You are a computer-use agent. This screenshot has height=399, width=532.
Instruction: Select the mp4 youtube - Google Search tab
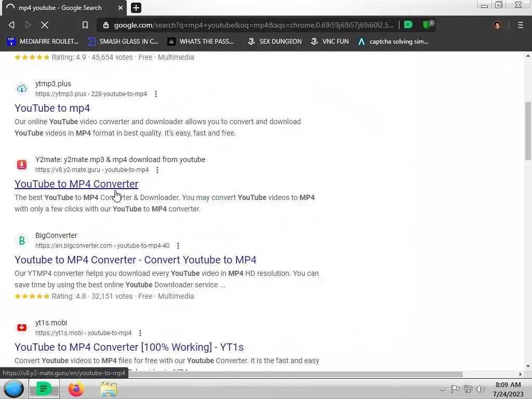pyautogui.click(x=64, y=8)
